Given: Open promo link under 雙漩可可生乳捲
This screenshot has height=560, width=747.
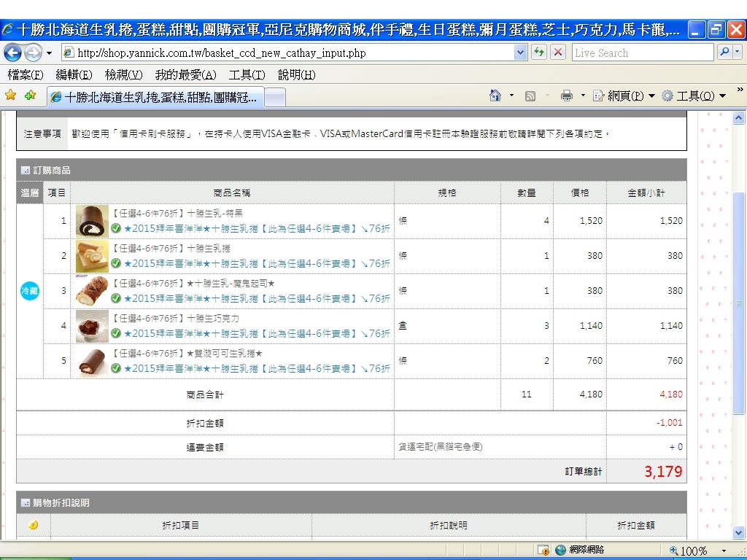Looking at the screenshot, I should tap(257, 368).
